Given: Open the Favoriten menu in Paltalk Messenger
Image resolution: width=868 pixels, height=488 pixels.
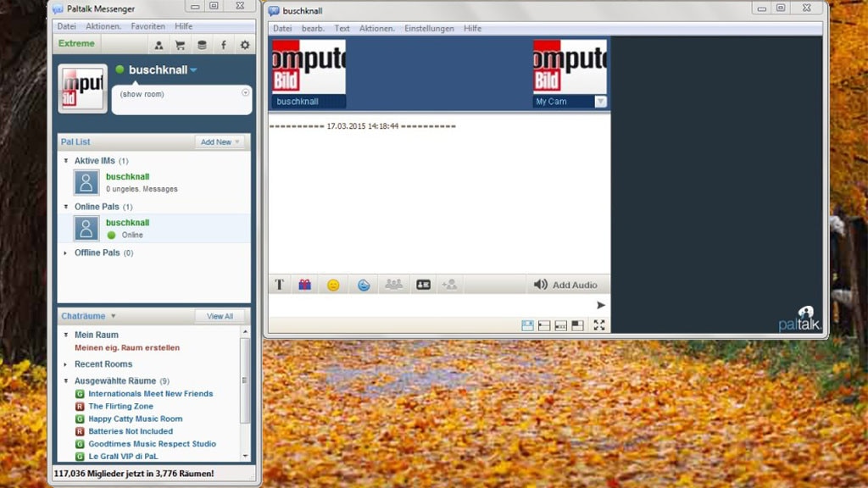Looking at the screenshot, I should point(147,25).
